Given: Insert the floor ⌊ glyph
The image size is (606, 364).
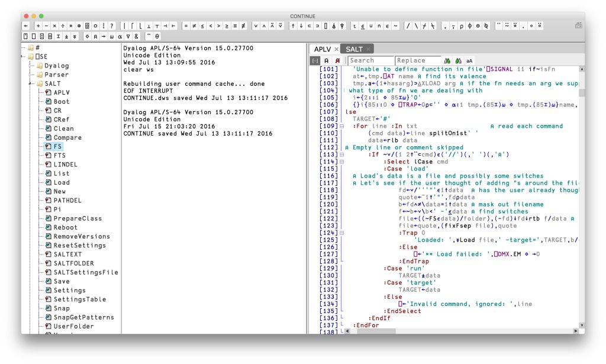Looking at the screenshot, I should point(140,26).
